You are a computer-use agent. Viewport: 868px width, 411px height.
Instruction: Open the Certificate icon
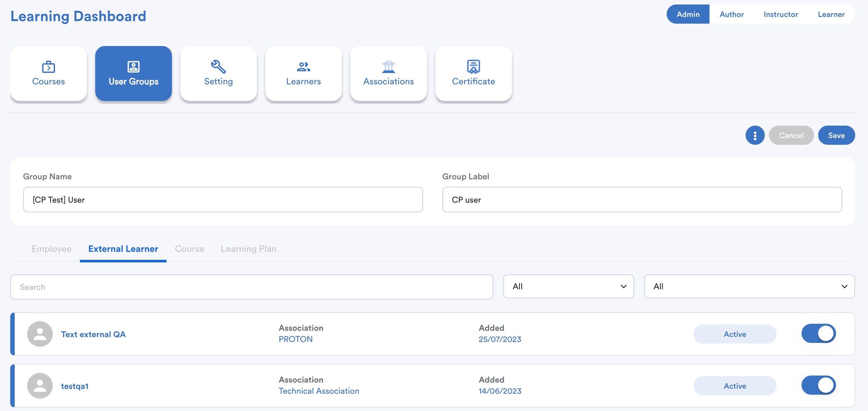pyautogui.click(x=473, y=67)
